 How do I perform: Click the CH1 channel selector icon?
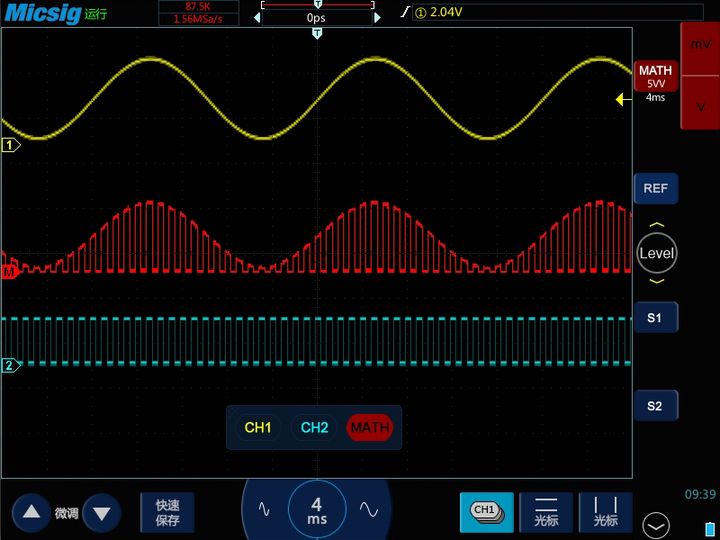[486, 511]
